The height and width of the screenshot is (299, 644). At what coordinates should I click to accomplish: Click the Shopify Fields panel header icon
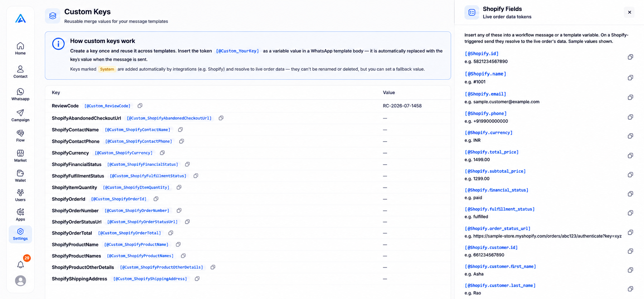pos(472,13)
